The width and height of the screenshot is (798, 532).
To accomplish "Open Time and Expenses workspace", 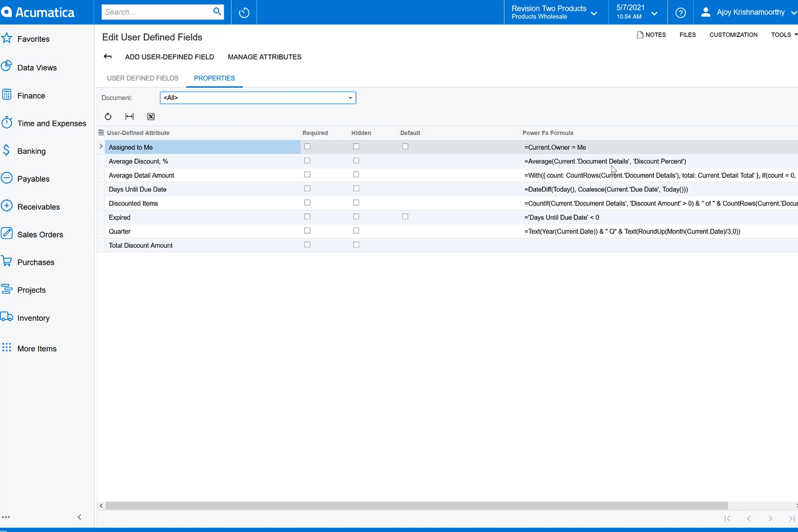I will tap(52, 123).
